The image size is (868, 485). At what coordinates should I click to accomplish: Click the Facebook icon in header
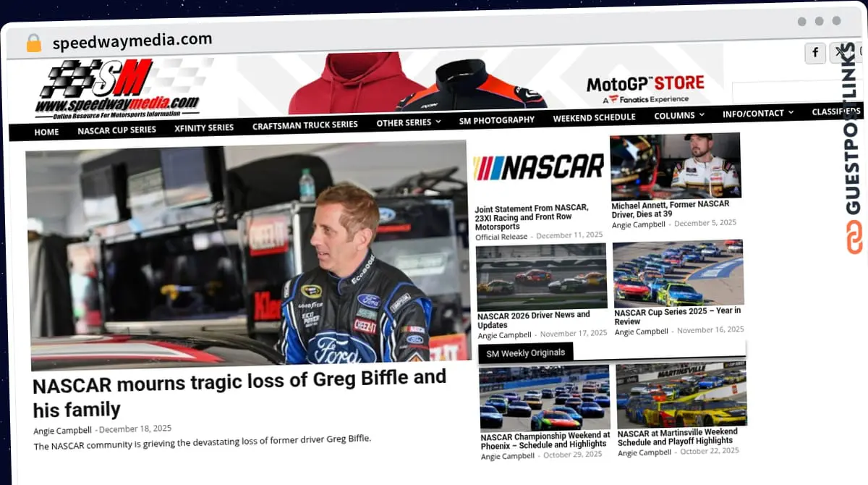pos(815,52)
